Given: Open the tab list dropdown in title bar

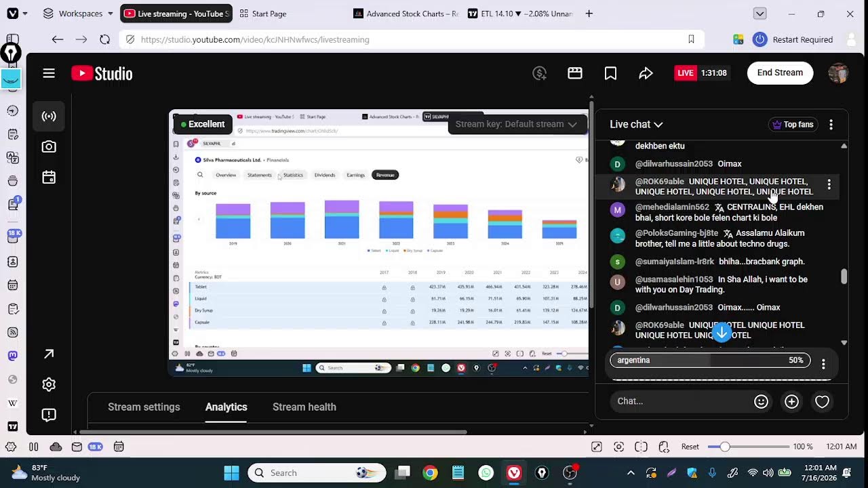Looking at the screenshot, I should tap(760, 14).
